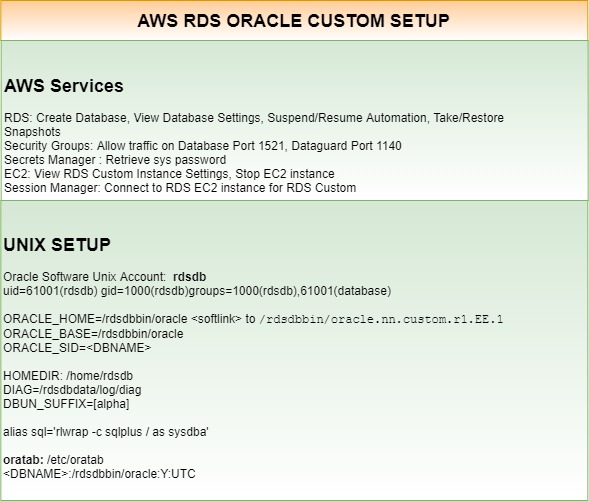
Task: Select the uid=61001(rdsdb) line
Action: point(197,291)
